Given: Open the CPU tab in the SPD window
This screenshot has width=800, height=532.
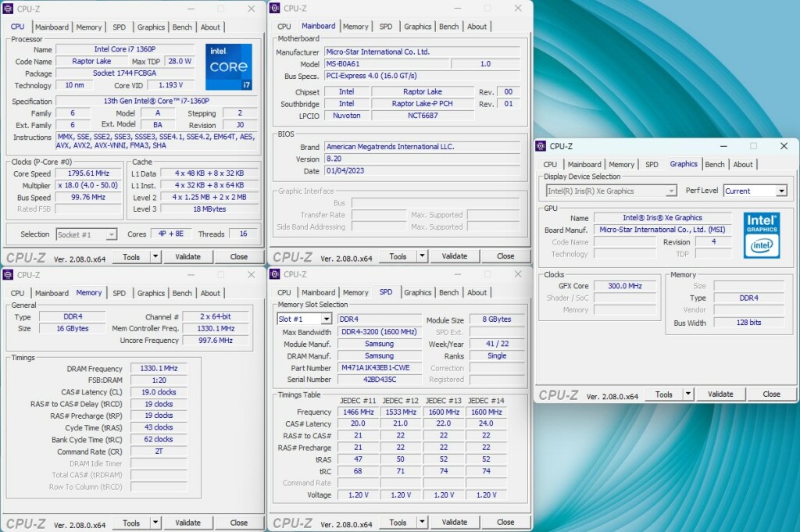Looking at the screenshot, I should (x=284, y=293).
